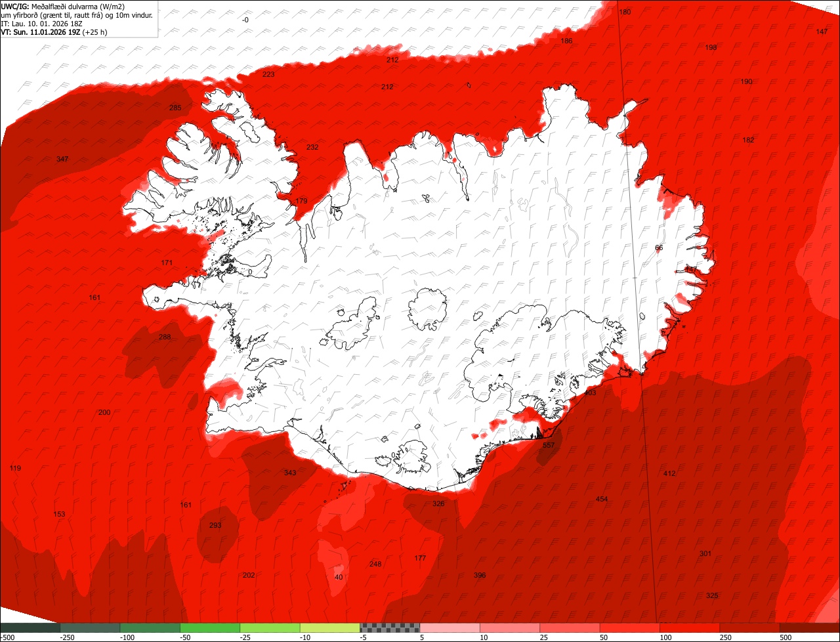
Task: Click the legend label -5
Action: pos(364,637)
